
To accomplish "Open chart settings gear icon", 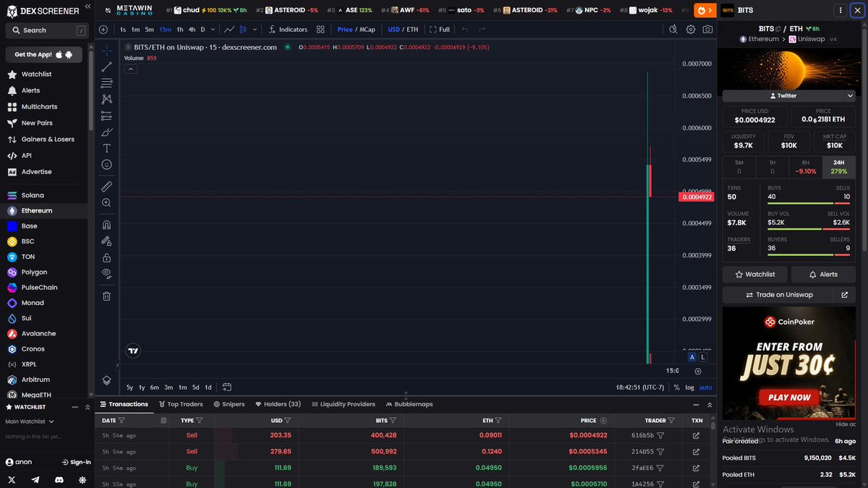I will pos(691,30).
